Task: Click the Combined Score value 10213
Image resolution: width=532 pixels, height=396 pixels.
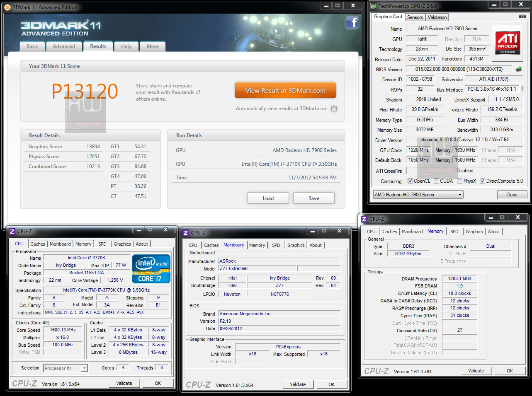Action: 93,167
